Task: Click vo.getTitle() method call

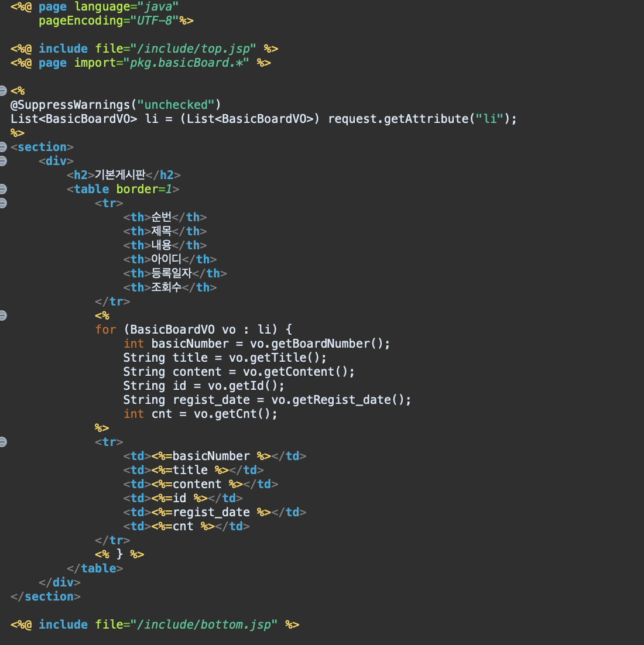Action: pyautogui.click(x=274, y=358)
